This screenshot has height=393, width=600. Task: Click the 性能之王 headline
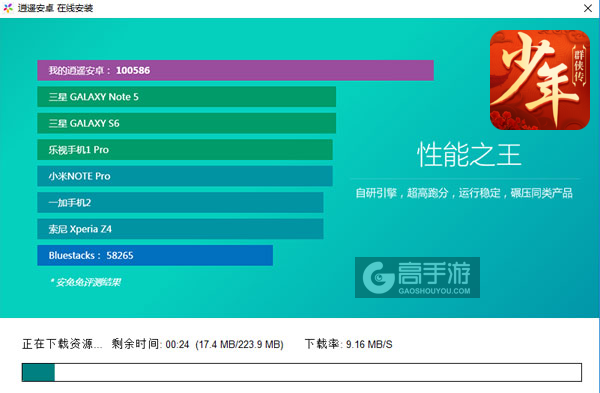[469, 155]
